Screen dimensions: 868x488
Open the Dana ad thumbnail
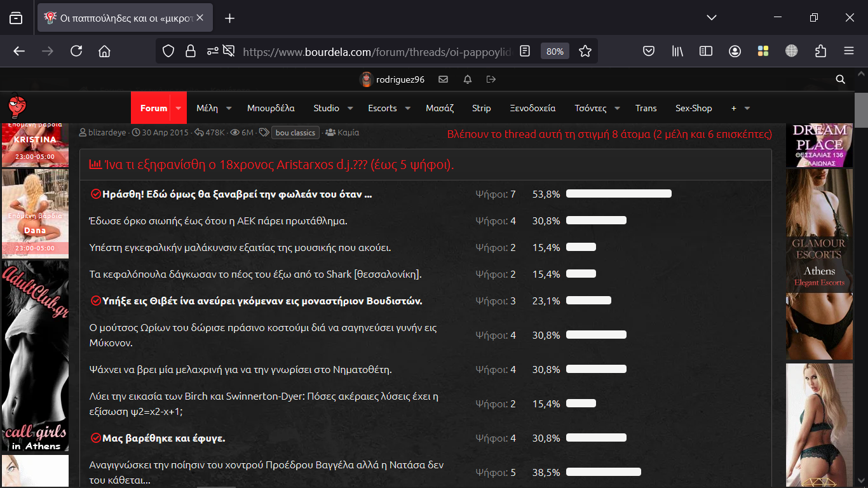35,213
